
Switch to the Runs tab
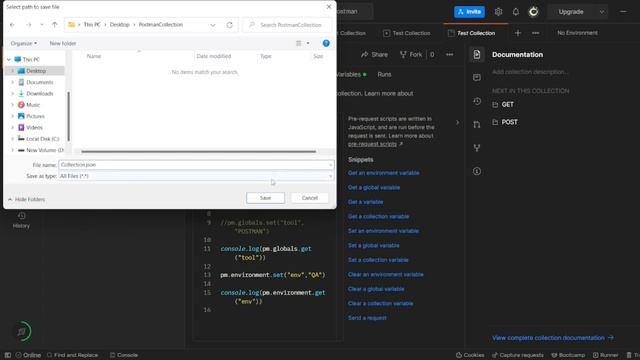click(x=384, y=75)
